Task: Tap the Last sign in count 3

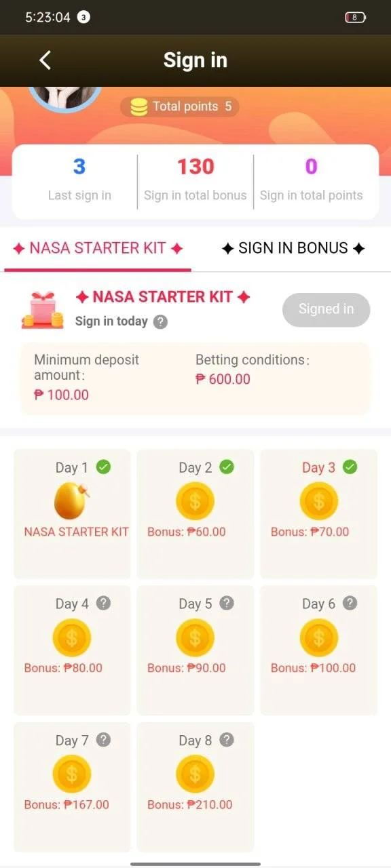Action: 79,167
